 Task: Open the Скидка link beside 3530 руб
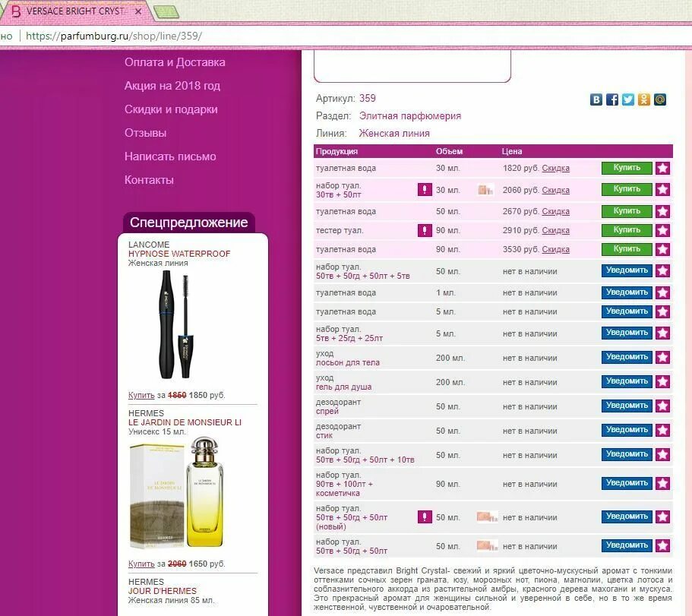[555, 249]
